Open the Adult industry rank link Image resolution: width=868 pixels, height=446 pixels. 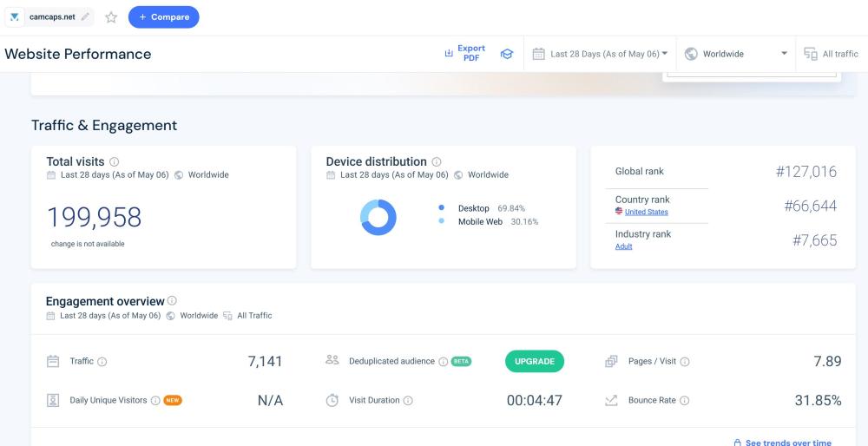623,246
